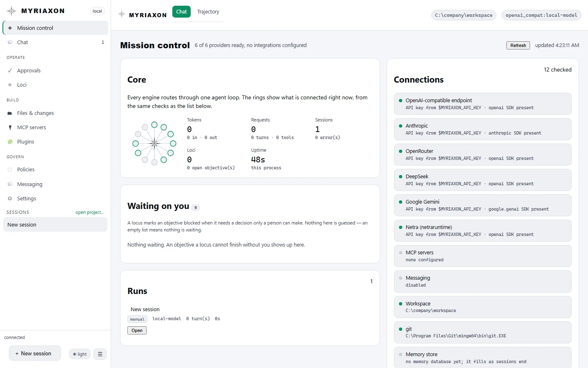Viewport: 588px width, 368px height.
Task: Select the Netra (netraruntime) connection row
Action: (483, 231)
